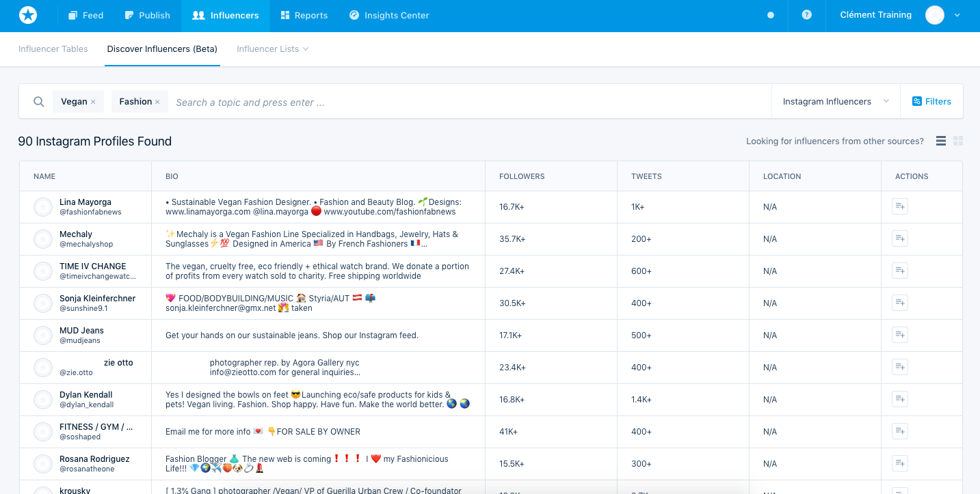Click Lina Mayorga's profile avatar

tap(43, 207)
